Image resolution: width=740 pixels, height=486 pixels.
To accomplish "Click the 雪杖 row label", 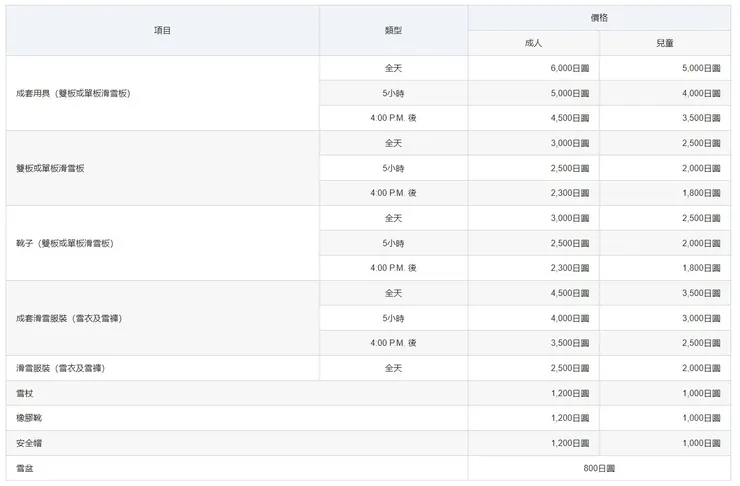I will (x=25, y=393).
